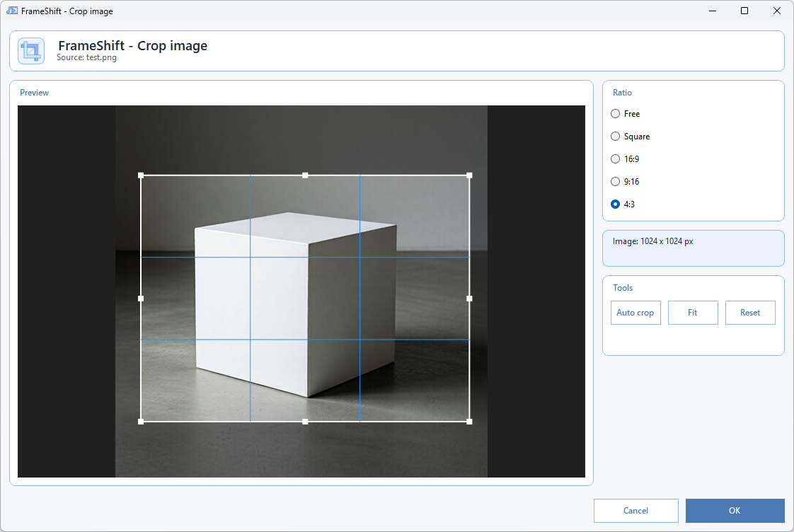Viewport: 794px width, 532px height.
Task: Click the top-center crop handle
Action: (x=305, y=175)
